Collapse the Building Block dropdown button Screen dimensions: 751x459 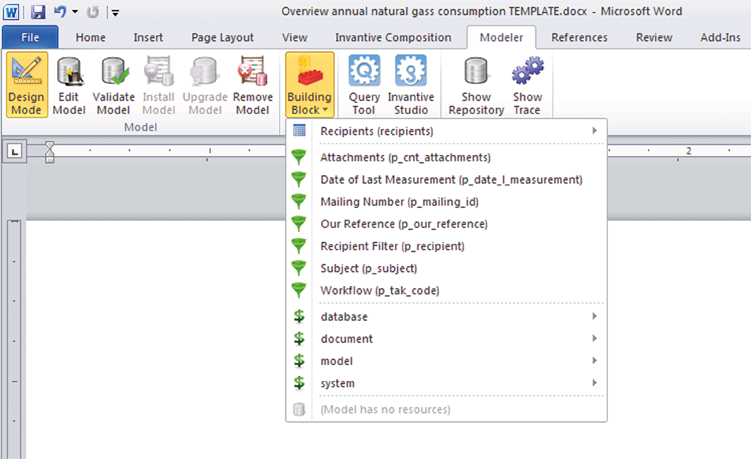click(309, 85)
